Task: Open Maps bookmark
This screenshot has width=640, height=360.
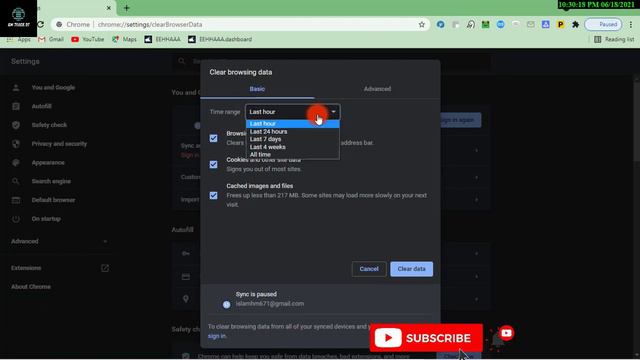Action: 124,40
